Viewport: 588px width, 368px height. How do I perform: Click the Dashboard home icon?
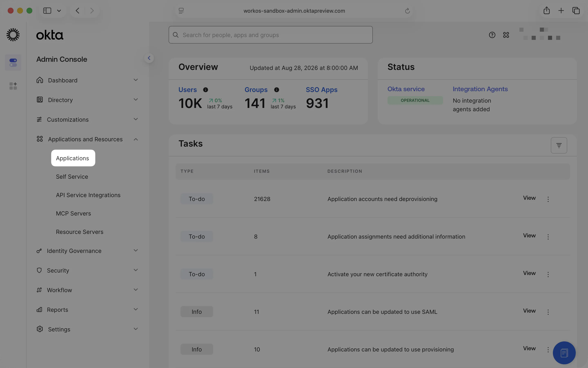tap(40, 80)
